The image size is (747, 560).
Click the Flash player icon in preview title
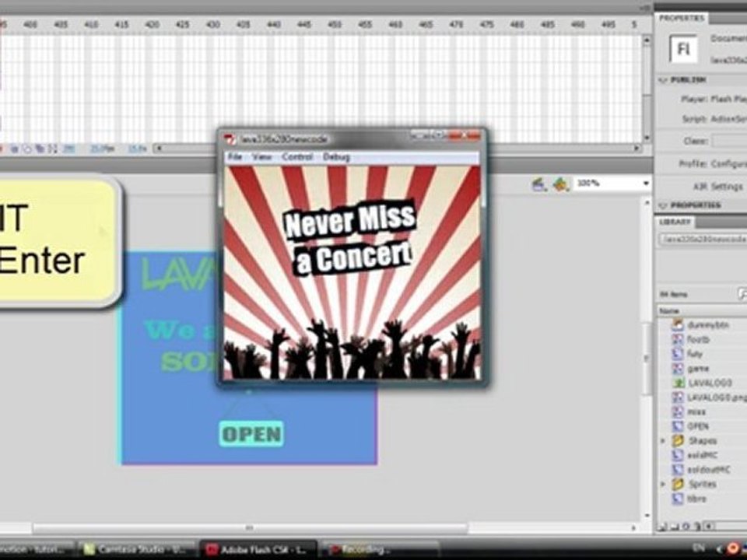[x=230, y=139]
